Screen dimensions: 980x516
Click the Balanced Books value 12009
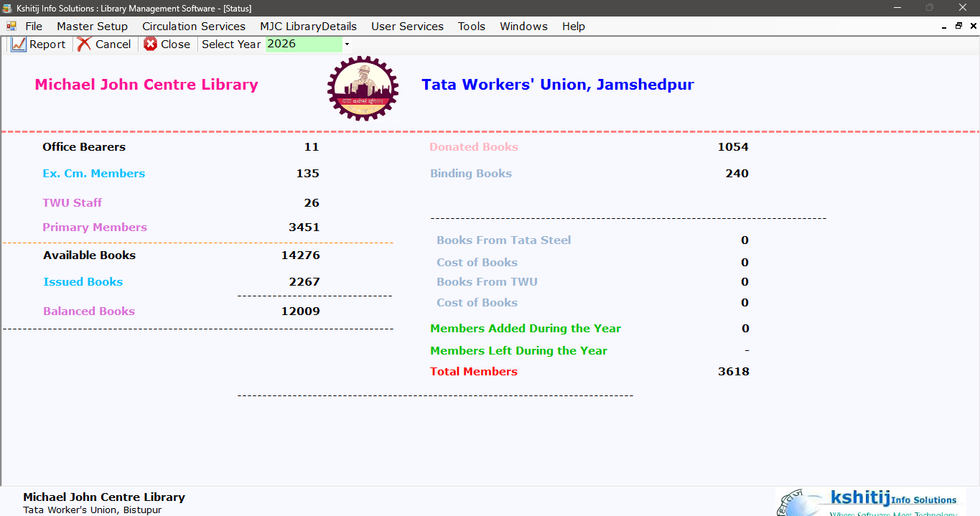click(x=301, y=311)
